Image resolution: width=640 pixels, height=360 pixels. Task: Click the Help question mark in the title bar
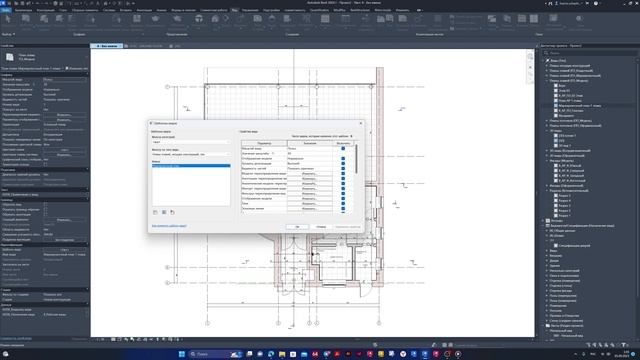[x=596, y=3]
